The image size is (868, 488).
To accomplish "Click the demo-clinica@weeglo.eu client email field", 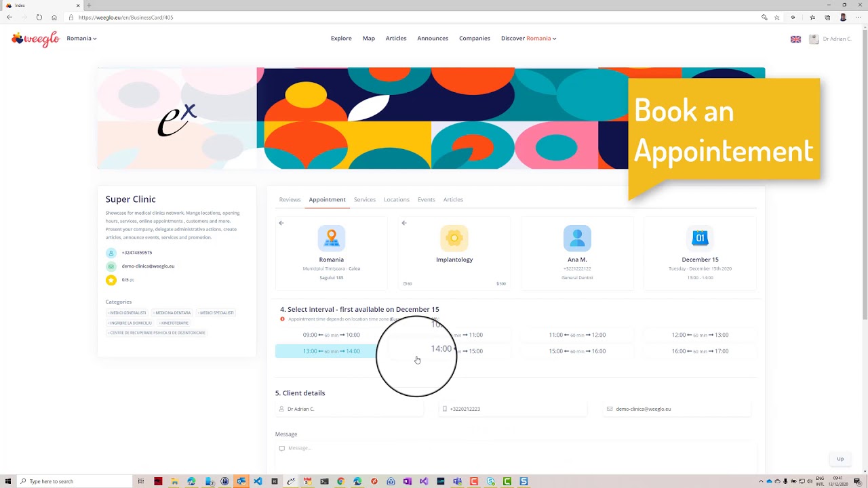I will (x=677, y=409).
